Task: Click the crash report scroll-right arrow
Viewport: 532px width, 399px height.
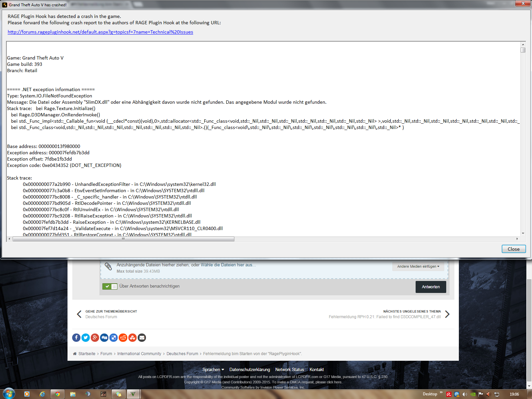Action: [x=517, y=239]
